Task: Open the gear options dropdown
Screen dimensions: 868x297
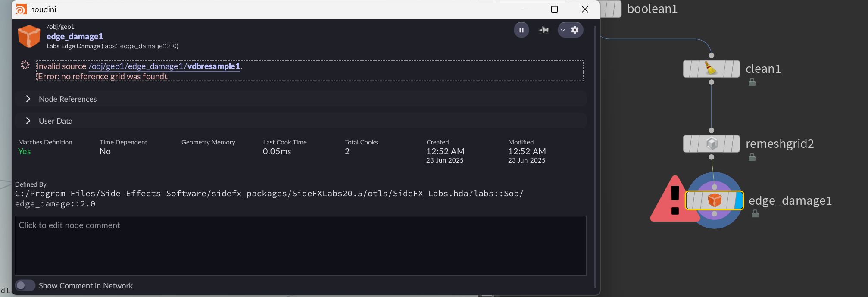Action: (x=570, y=30)
